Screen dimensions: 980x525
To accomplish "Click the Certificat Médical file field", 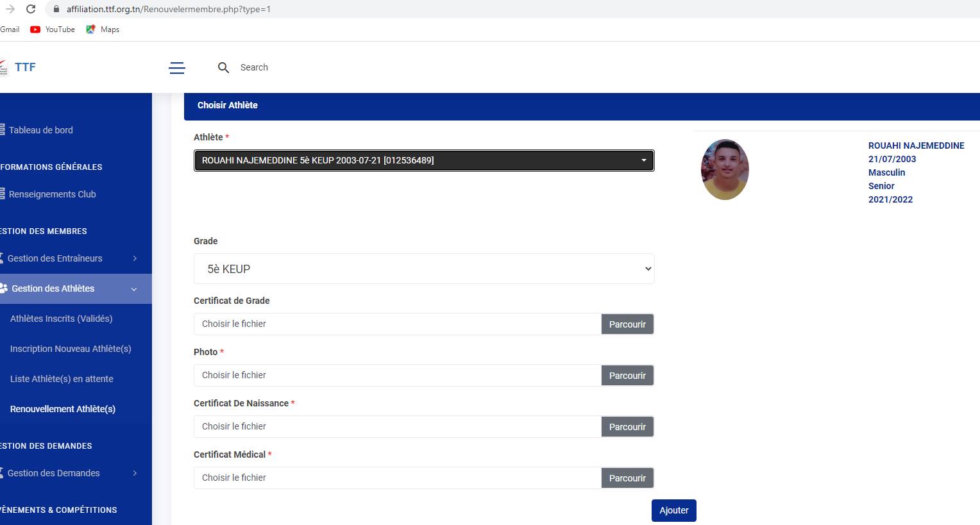I will [397, 478].
